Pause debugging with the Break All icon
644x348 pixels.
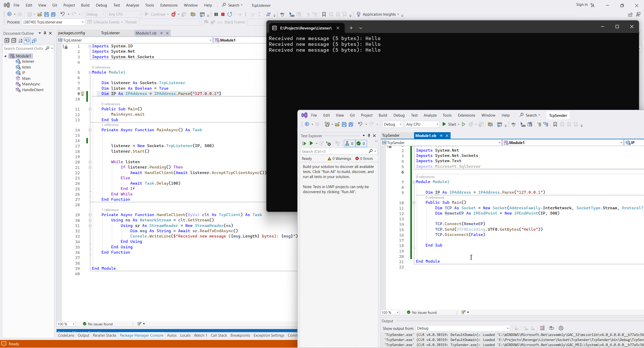[x=216, y=14]
